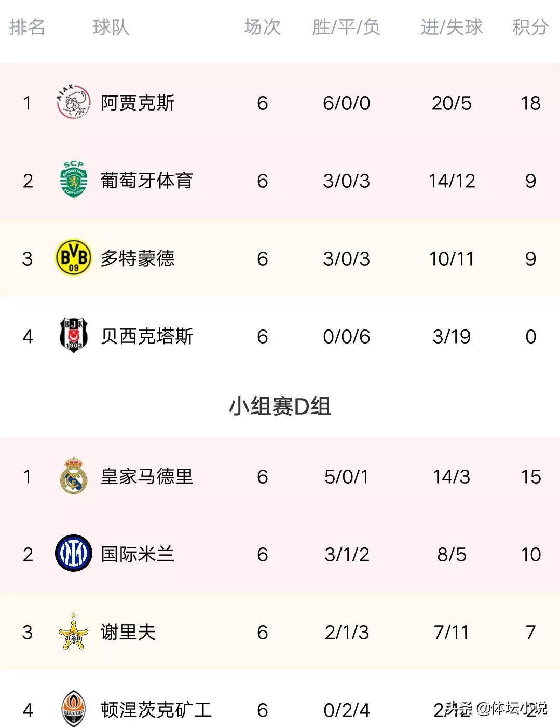
Task: Click the 贝西克塔斯 team name
Action: [x=147, y=336]
